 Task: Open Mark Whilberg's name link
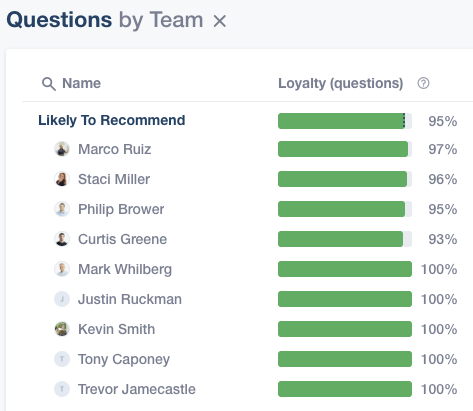(x=125, y=269)
